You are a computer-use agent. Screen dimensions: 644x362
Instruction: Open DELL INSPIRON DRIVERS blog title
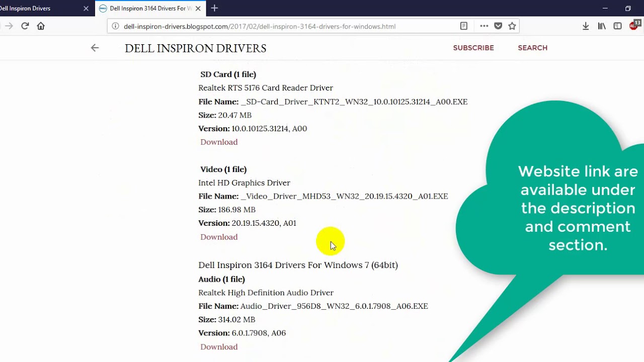point(196,48)
